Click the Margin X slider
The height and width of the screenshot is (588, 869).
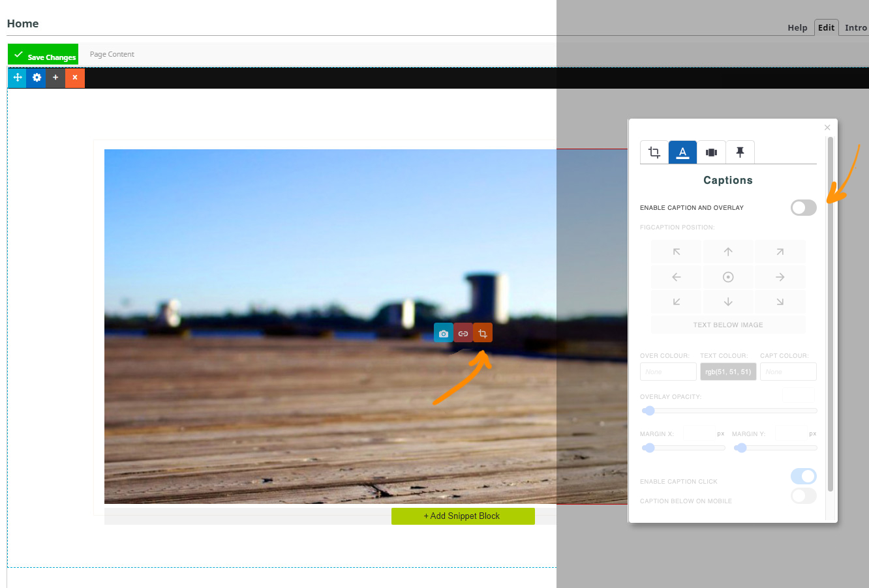[683, 448]
